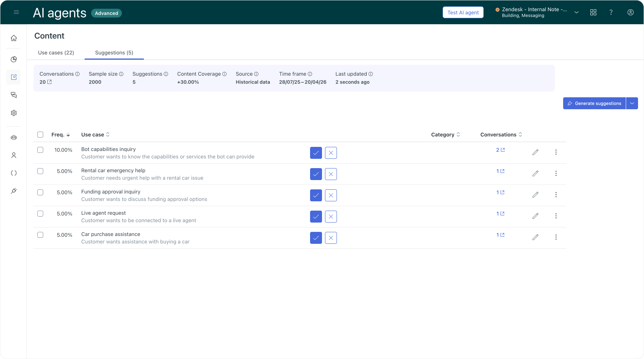The width and height of the screenshot is (644, 359).
Task: Show info tooltip for Conversations stat
Action: (78, 74)
